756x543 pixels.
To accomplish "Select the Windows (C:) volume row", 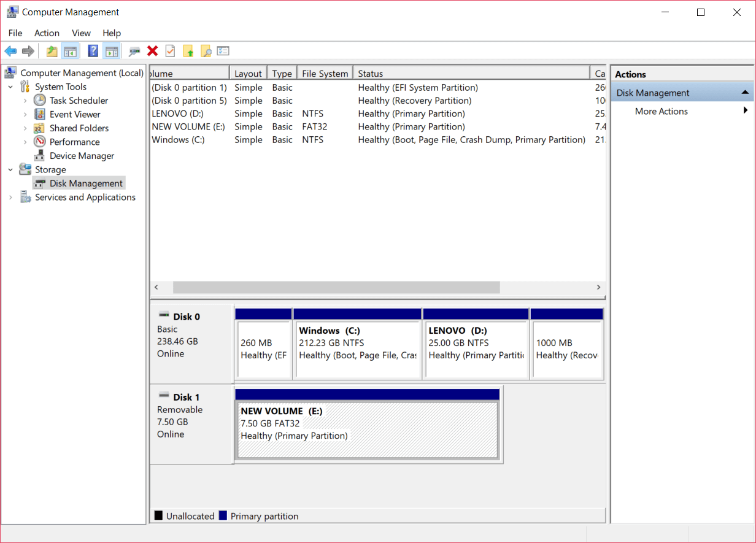I will 377,140.
